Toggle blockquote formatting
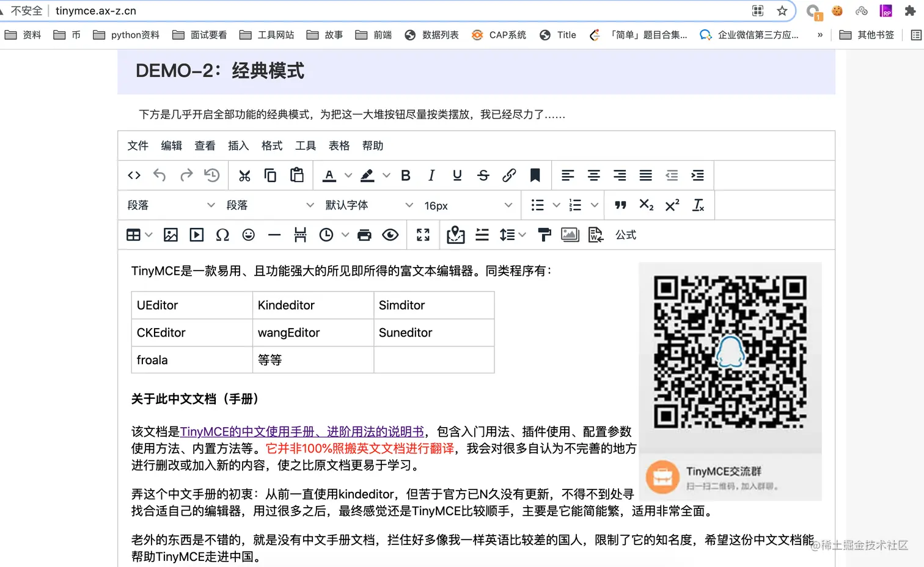Screen dimensions: 924x567 (x=620, y=205)
